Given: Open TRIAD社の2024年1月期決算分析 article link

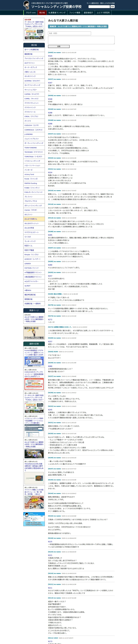Looking at the screenshot, I should coord(34,467).
